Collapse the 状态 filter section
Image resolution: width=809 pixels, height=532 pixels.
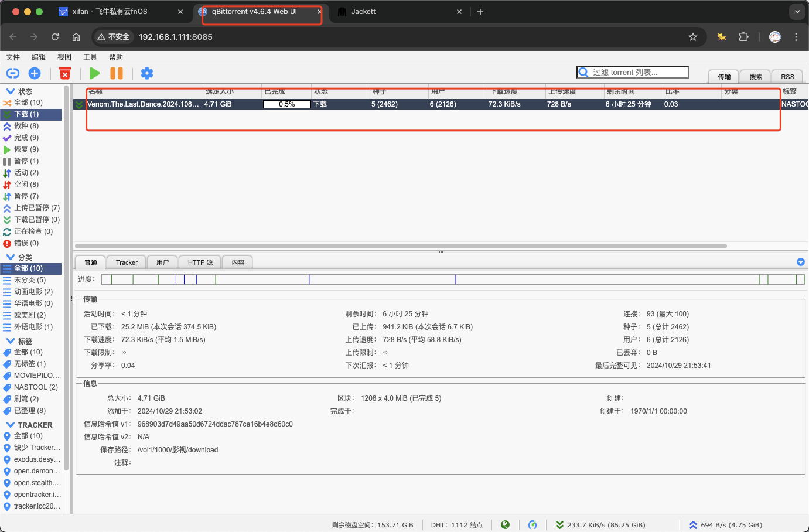pos(11,91)
